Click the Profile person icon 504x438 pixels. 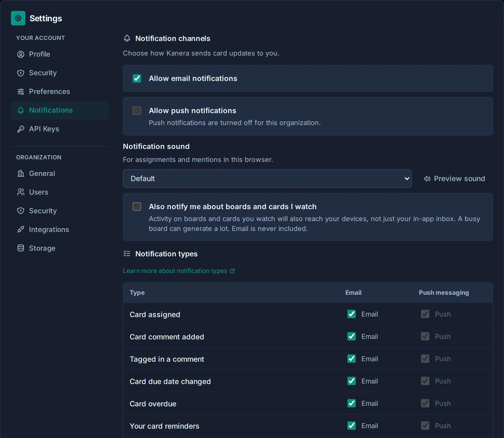21,54
